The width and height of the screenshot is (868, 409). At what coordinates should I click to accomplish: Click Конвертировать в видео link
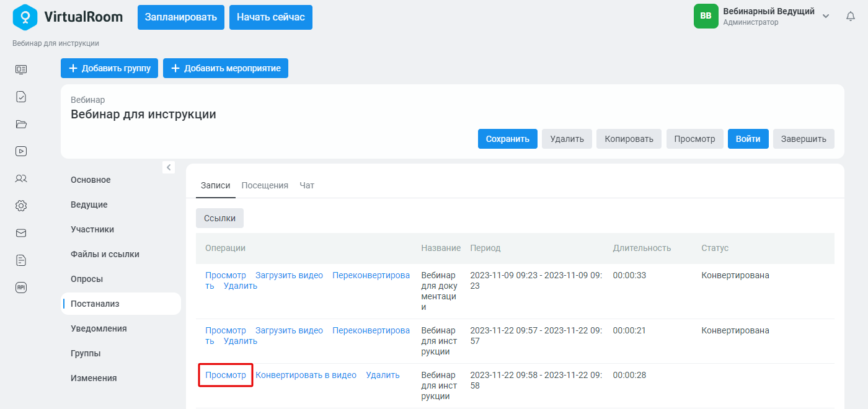pyautogui.click(x=306, y=375)
